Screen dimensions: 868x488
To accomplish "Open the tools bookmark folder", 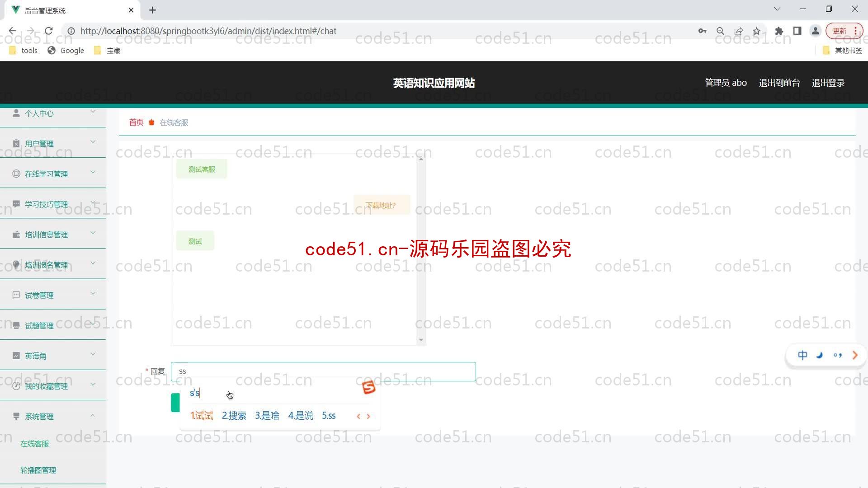I will coord(23,51).
